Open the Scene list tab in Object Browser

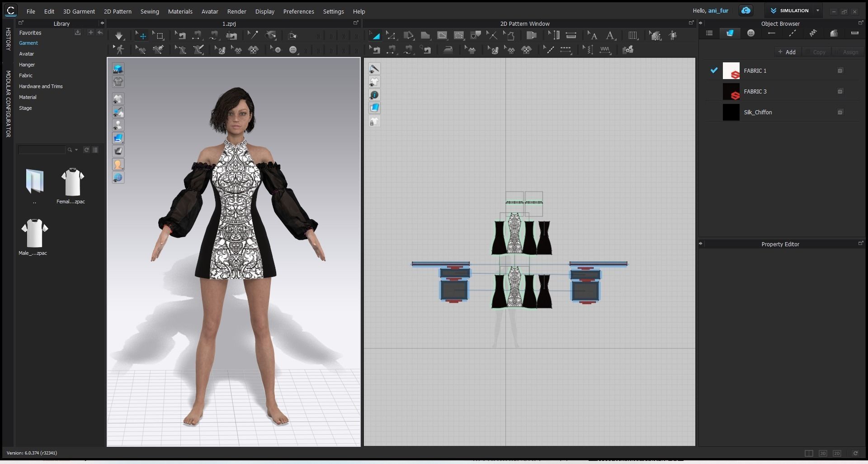[709, 33]
